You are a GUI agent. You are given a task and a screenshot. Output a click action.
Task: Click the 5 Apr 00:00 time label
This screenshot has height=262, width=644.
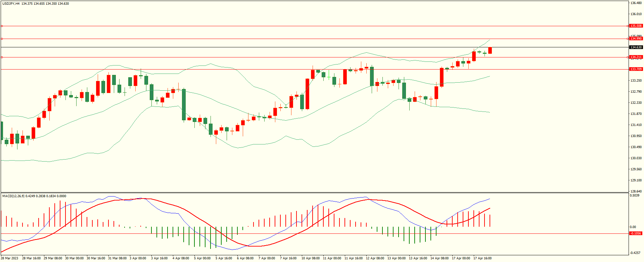click(x=202, y=258)
